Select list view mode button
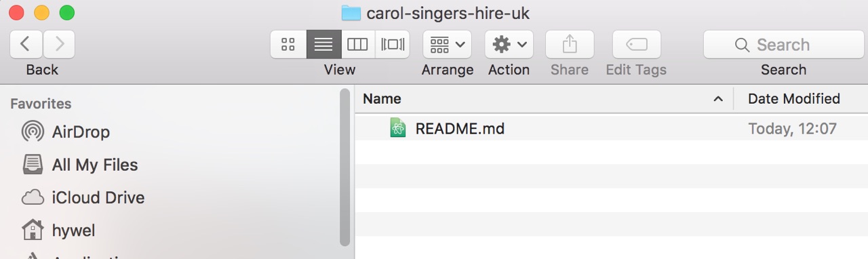Viewport: 868px width, 259px height. [x=323, y=45]
